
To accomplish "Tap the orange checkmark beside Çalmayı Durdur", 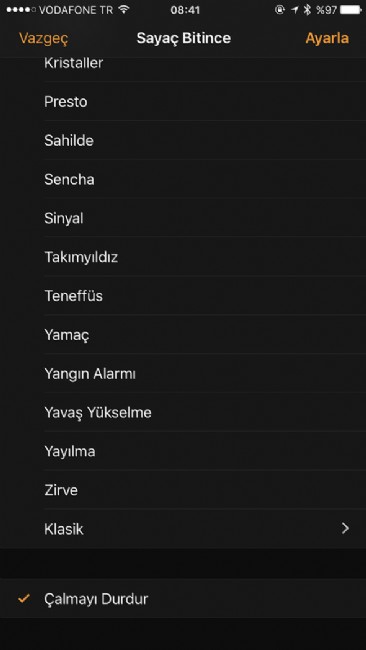I will tap(24, 598).
